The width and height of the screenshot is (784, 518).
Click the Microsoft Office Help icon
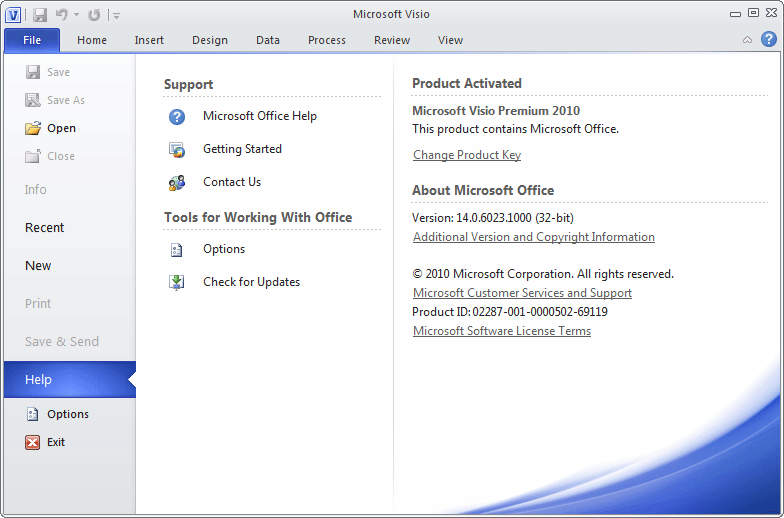point(176,116)
